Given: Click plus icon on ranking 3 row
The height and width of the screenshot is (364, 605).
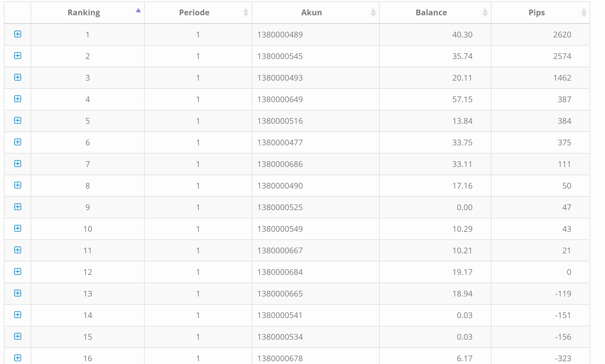Looking at the screenshot, I should (18, 77).
